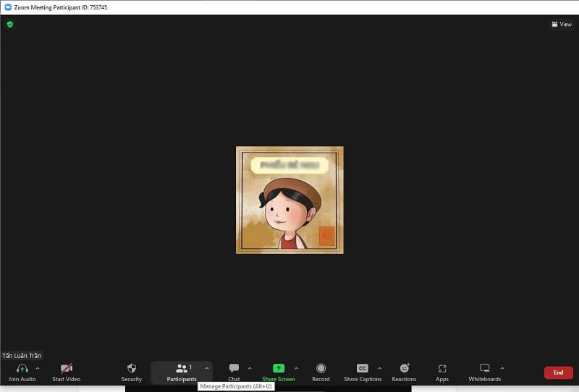
Task: Click the Manage Participants (Alt+U) tooltip
Action: (236, 386)
